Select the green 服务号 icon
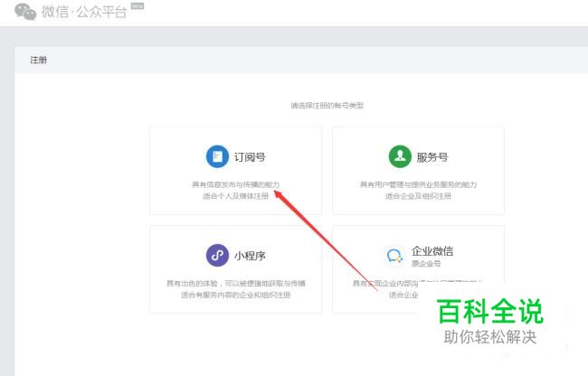 [x=400, y=156]
